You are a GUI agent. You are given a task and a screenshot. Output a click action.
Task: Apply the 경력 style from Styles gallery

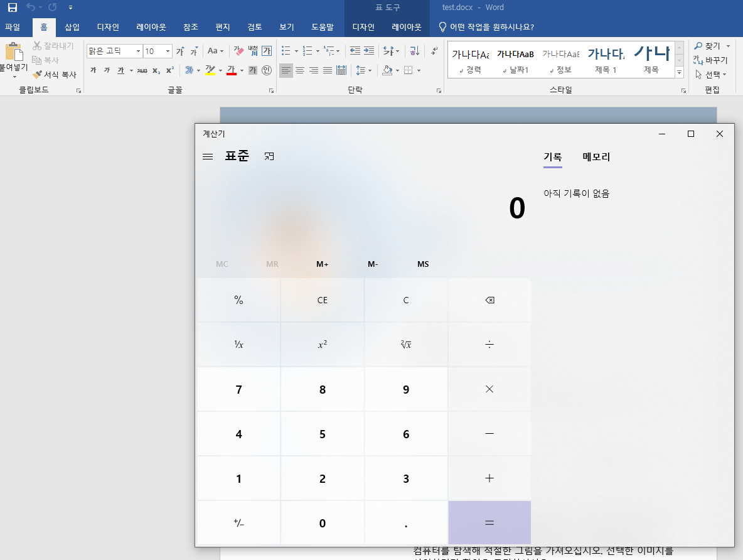point(470,60)
